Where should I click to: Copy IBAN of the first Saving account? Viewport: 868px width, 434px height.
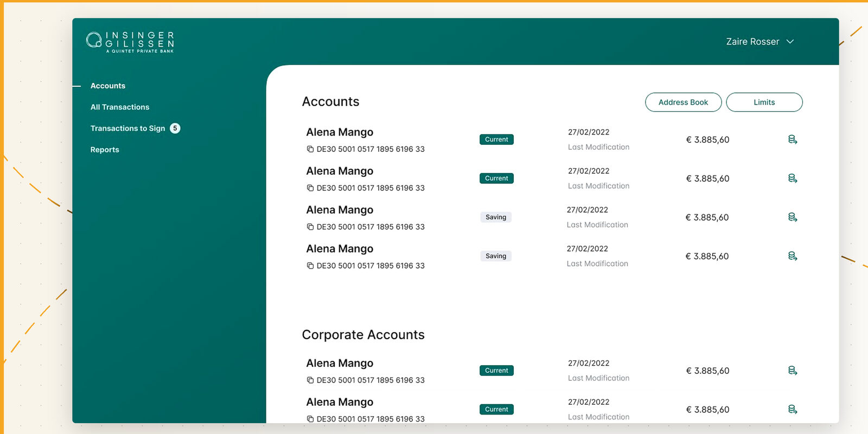pos(310,227)
